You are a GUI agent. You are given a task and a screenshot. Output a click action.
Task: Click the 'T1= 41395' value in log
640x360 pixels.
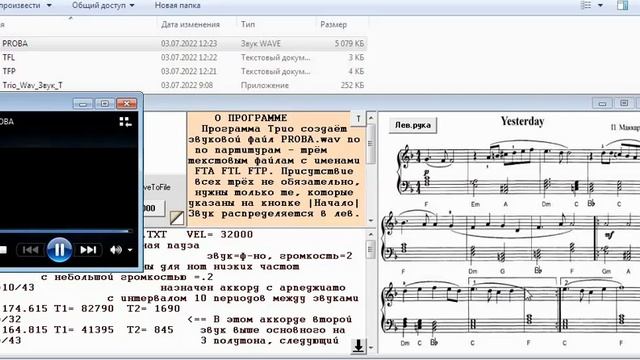point(87,330)
